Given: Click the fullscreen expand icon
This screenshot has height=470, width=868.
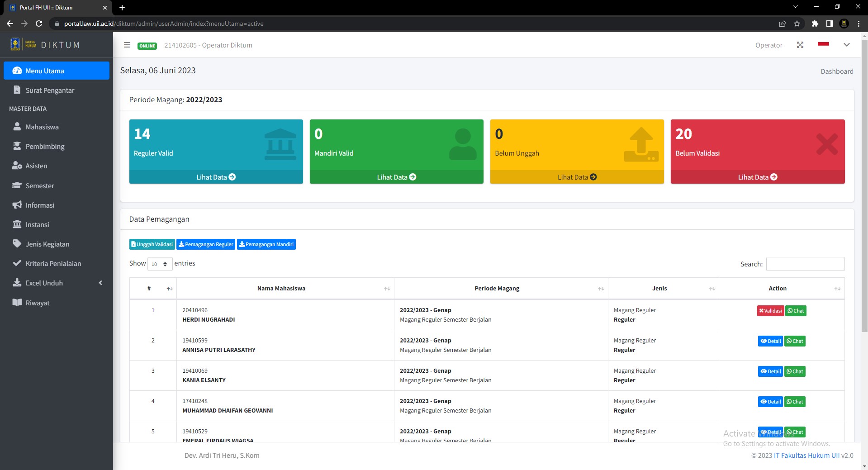Looking at the screenshot, I should point(800,45).
